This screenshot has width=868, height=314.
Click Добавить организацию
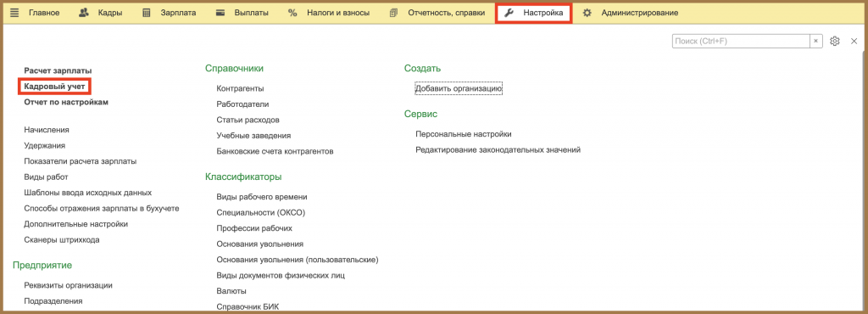[459, 88]
